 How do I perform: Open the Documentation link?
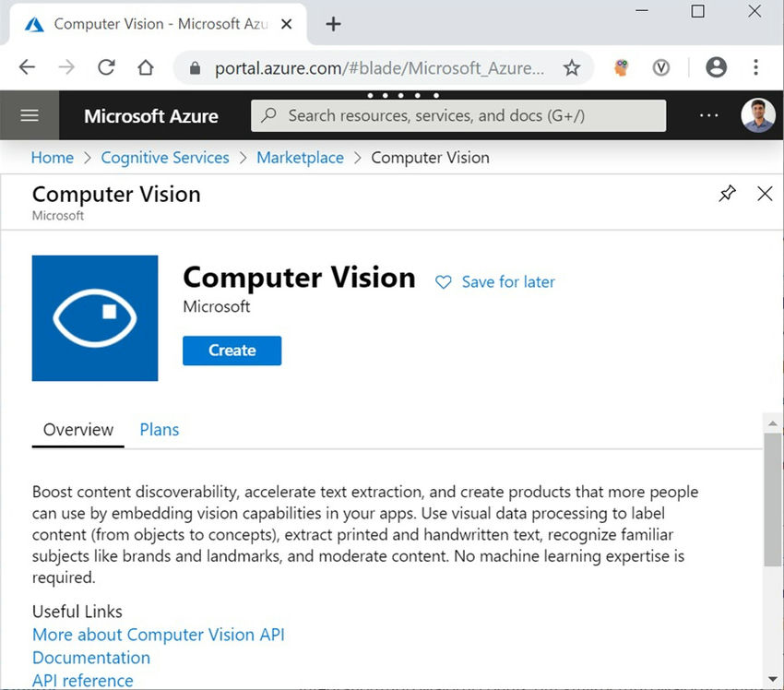(90, 658)
